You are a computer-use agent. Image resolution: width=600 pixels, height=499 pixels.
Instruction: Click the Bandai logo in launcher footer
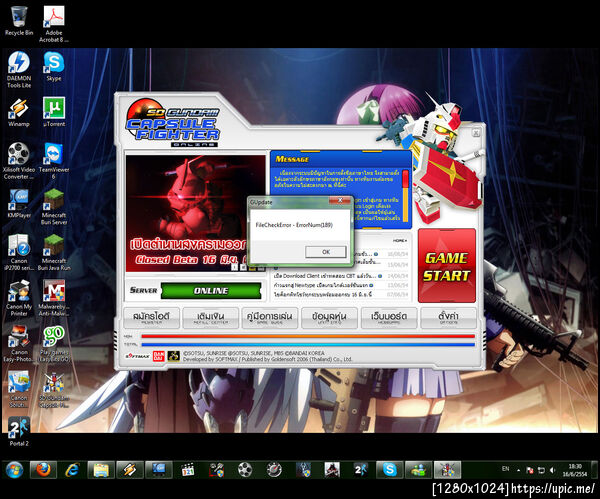(158, 356)
